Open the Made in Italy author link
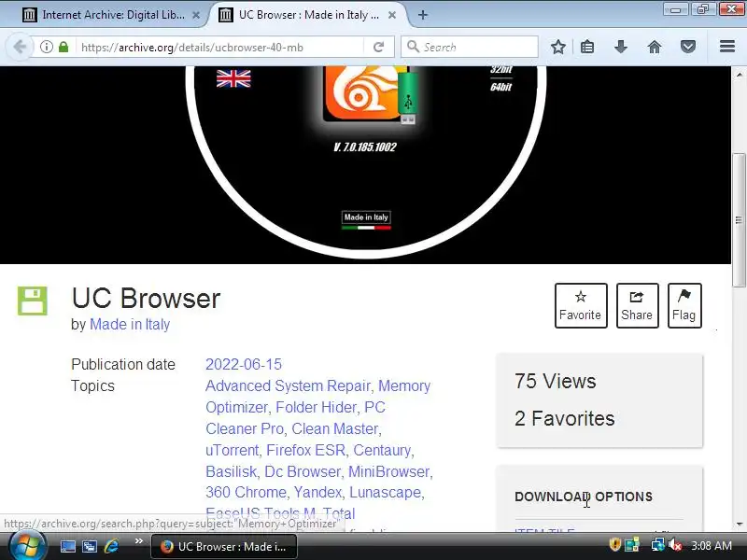The width and height of the screenshot is (747, 560). click(130, 324)
